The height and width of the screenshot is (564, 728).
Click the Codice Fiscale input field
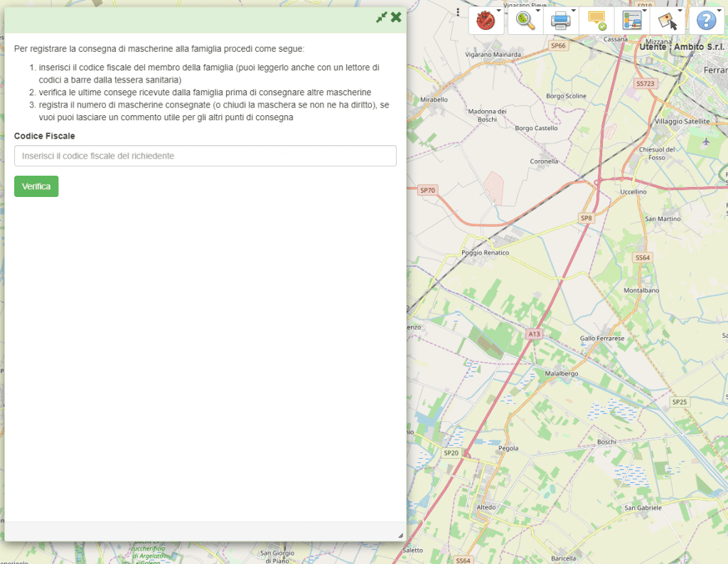[x=205, y=156]
